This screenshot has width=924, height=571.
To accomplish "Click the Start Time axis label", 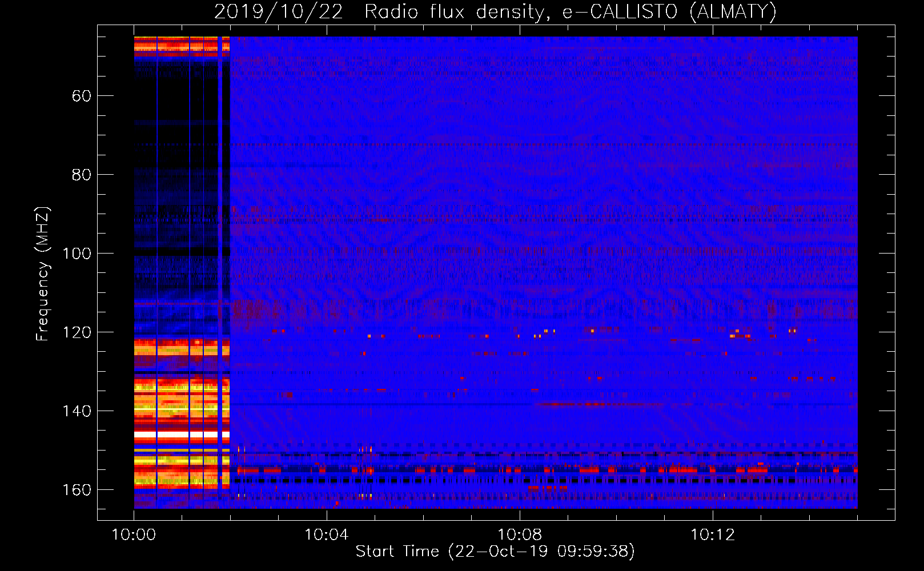I will [x=495, y=552].
